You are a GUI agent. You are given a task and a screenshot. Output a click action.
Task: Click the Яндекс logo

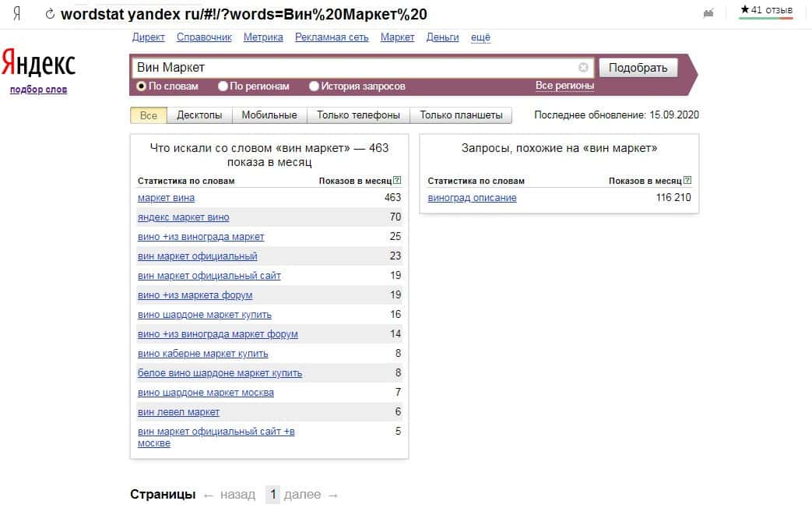[38, 64]
